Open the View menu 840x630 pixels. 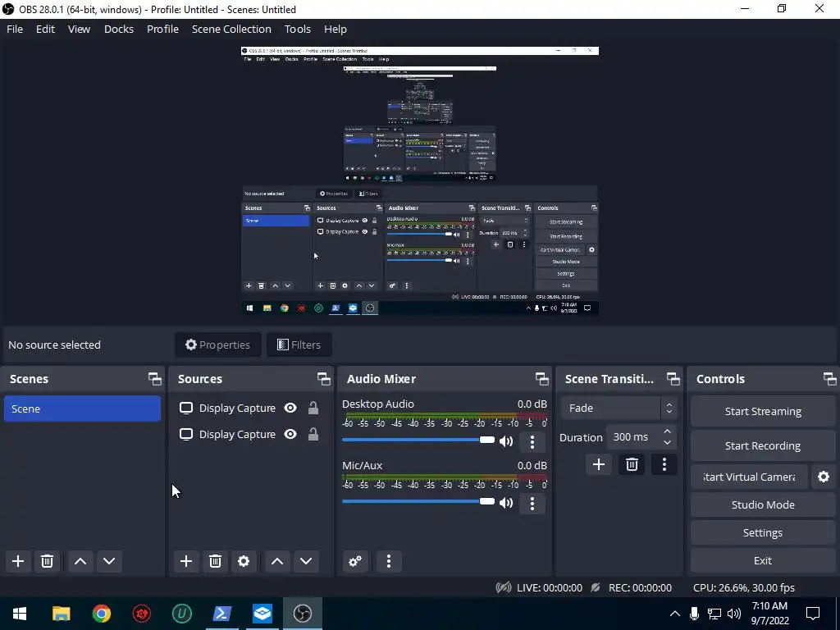pyautogui.click(x=79, y=29)
